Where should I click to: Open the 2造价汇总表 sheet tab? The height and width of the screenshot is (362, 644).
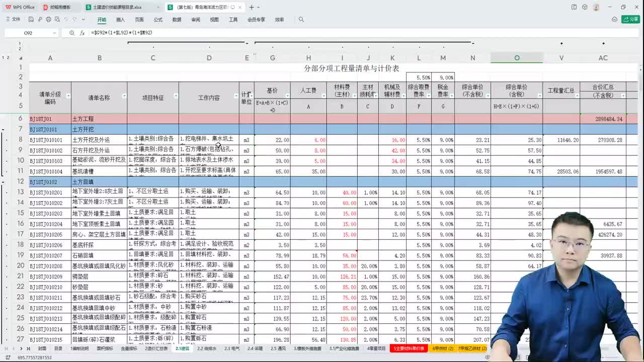pos(156,348)
